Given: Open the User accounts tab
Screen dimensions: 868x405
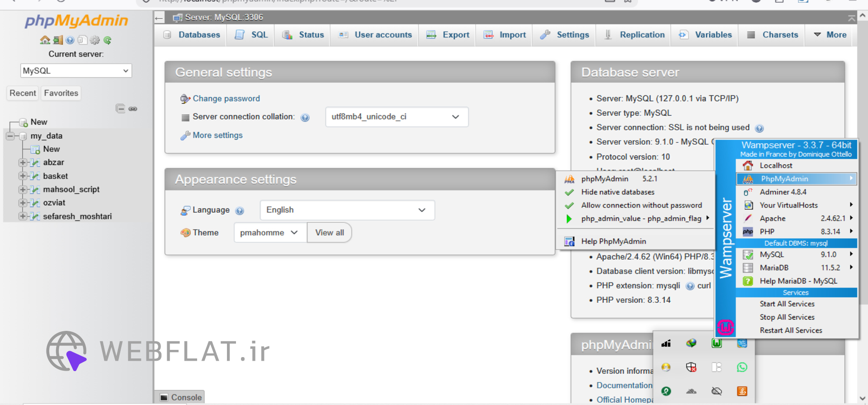Looking at the screenshot, I should 375,35.
